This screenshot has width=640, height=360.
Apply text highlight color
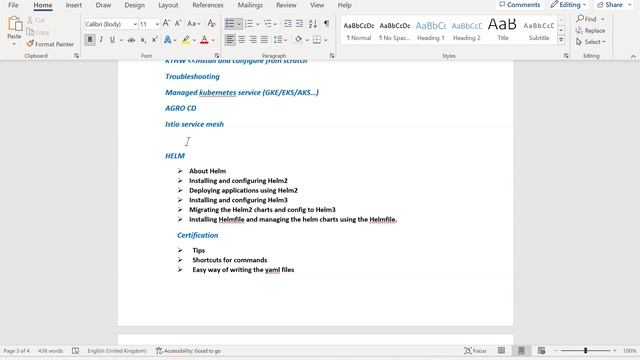coord(186,40)
